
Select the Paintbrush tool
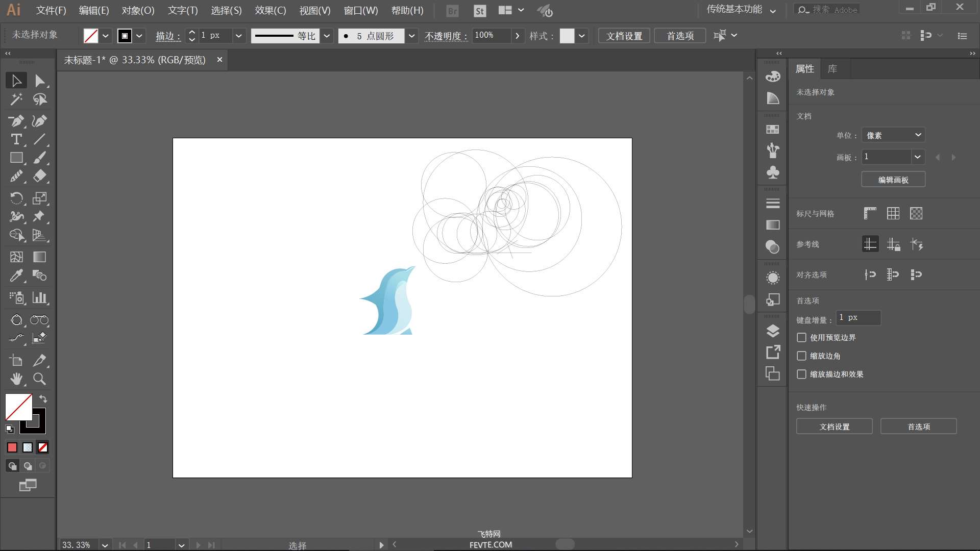(x=39, y=158)
